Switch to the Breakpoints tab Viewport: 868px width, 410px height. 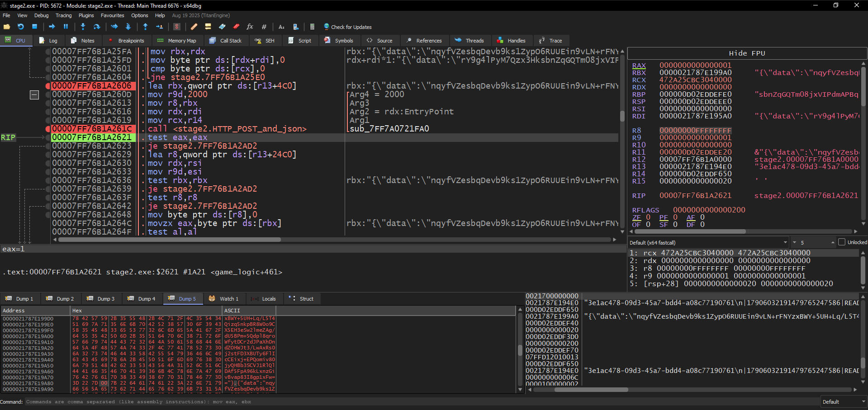(126, 41)
